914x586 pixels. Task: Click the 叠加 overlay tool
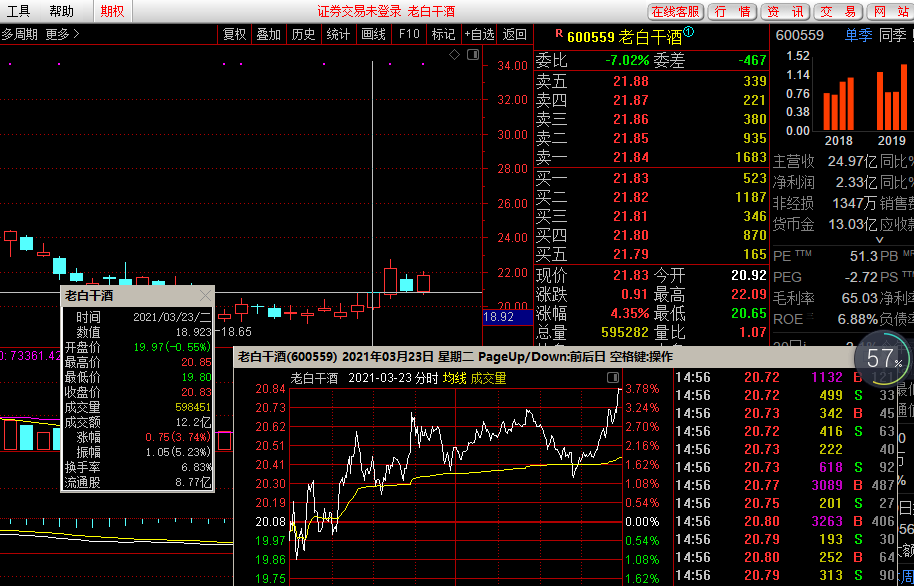click(269, 34)
